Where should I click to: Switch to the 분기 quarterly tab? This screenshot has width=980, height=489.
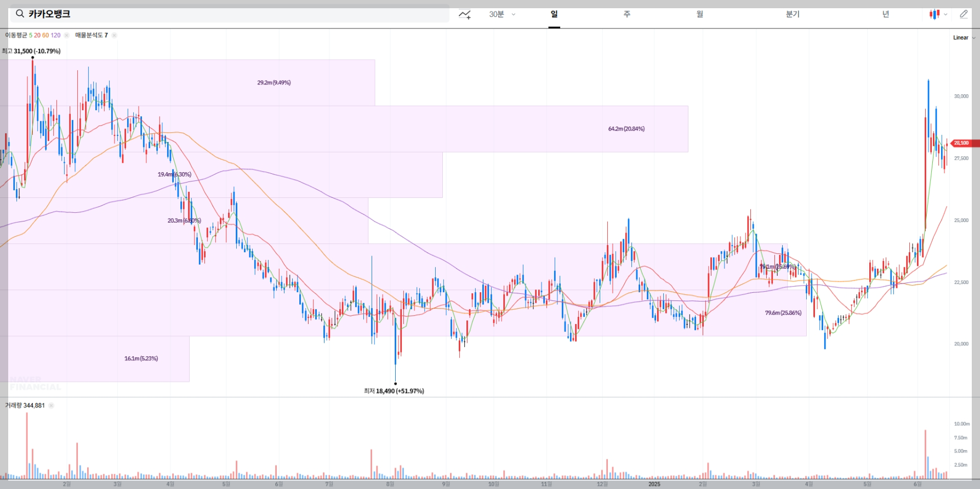(x=793, y=14)
